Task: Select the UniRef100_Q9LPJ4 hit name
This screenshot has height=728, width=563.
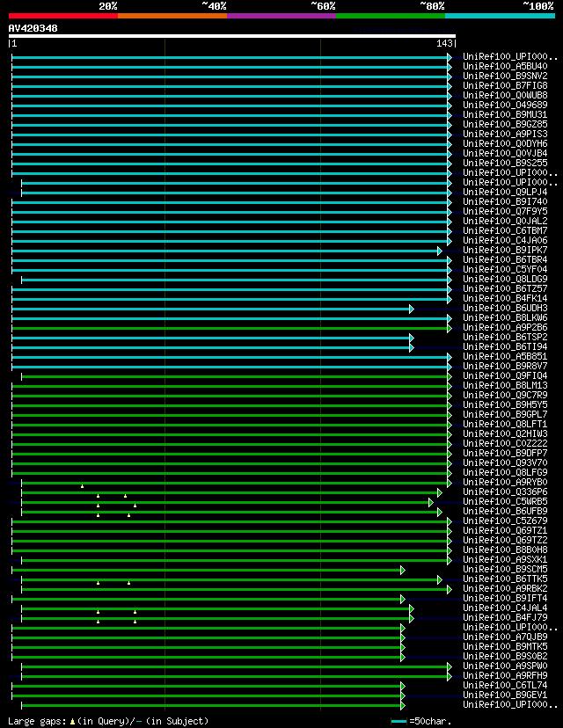Action: [x=505, y=193]
